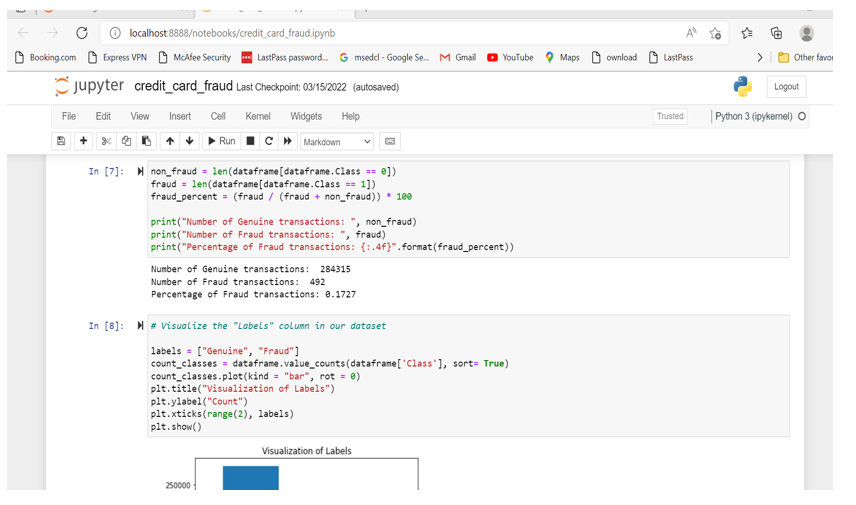Image resolution: width=856 pixels, height=505 pixels.
Task: Restart the kernel icon
Action: tap(269, 141)
